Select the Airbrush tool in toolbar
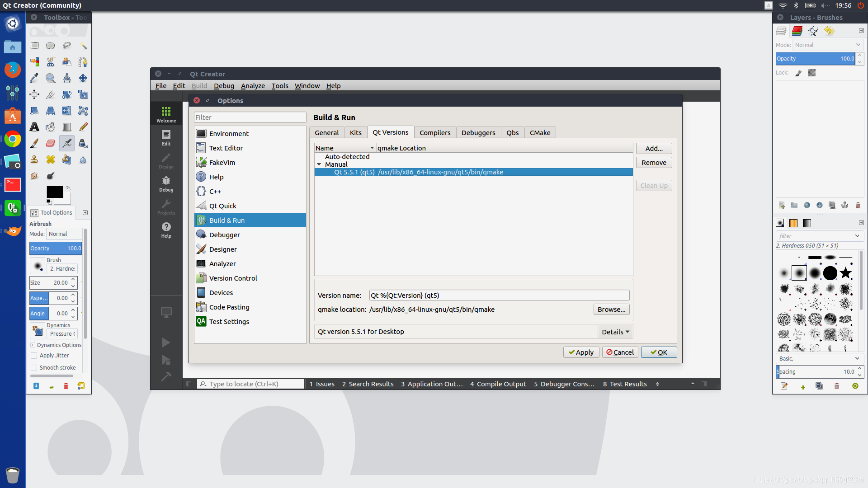The height and width of the screenshot is (488, 868). tap(66, 142)
